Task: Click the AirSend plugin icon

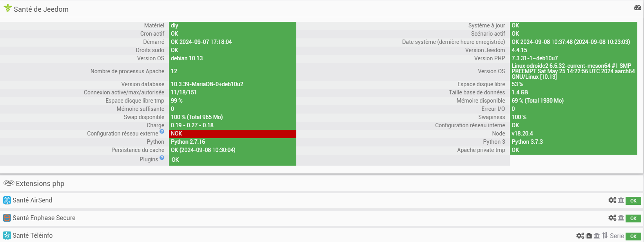Action: (7, 200)
